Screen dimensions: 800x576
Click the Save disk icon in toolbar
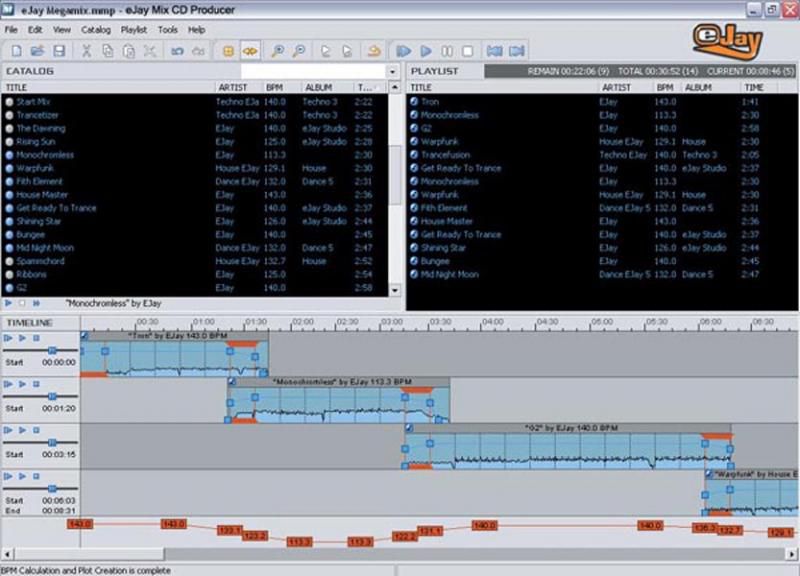(x=59, y=50)
